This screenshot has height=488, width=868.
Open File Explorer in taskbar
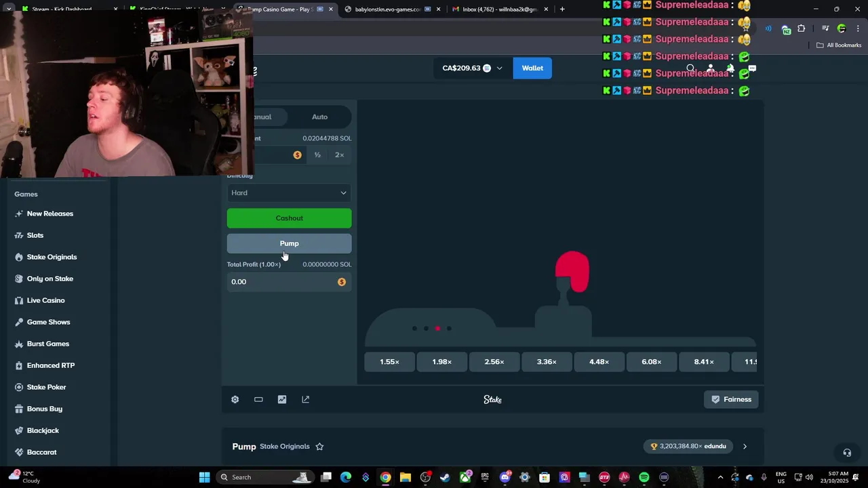(405, 477)
